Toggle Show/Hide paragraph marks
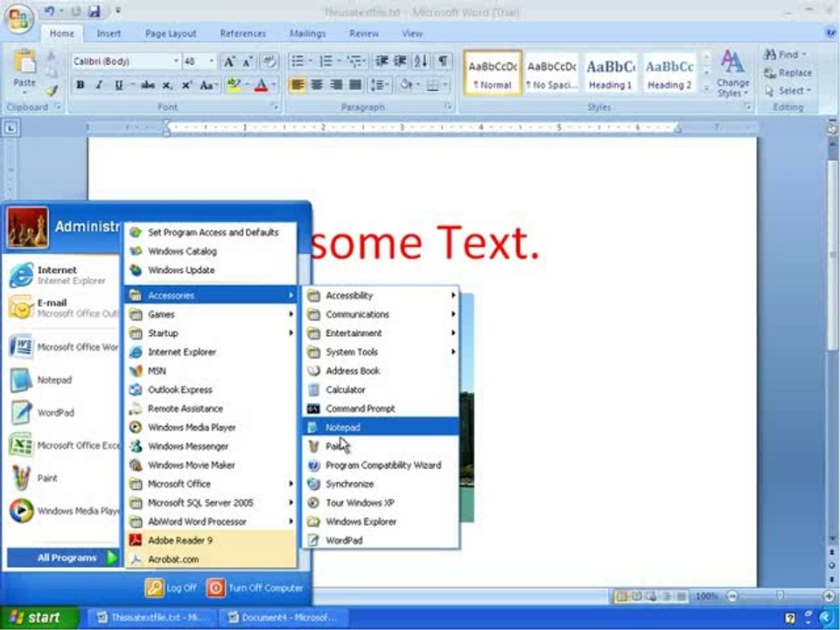The image size is (840, 630). pos(443,61)
